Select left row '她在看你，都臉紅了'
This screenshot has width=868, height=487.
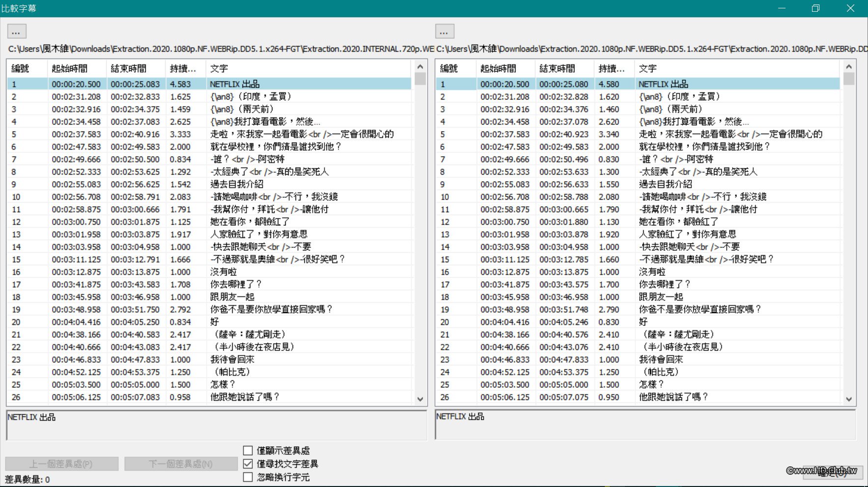pos(209,222)
